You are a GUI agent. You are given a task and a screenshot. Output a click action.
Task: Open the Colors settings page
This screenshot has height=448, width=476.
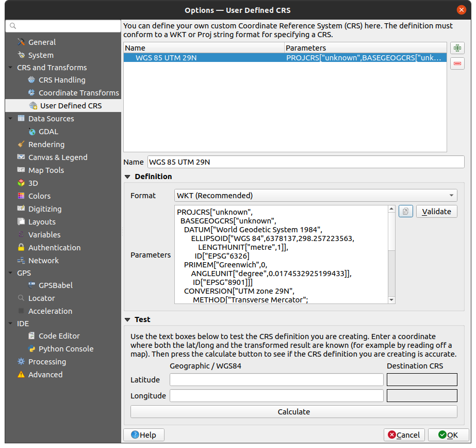tap(38, 196)
